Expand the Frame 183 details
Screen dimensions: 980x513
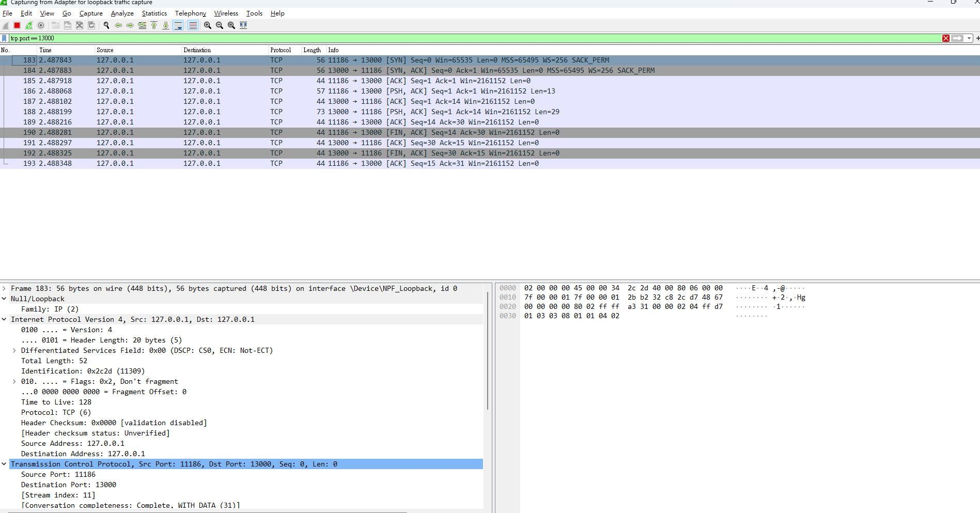4,288
